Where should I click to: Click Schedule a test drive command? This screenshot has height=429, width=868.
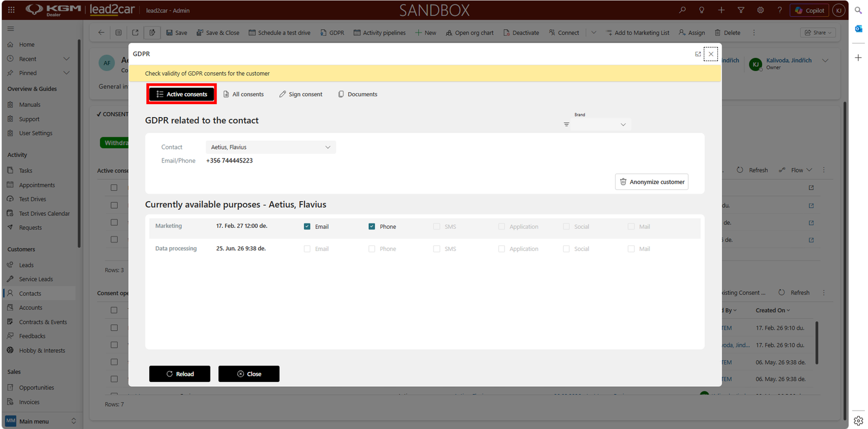(x=279, y=33)
